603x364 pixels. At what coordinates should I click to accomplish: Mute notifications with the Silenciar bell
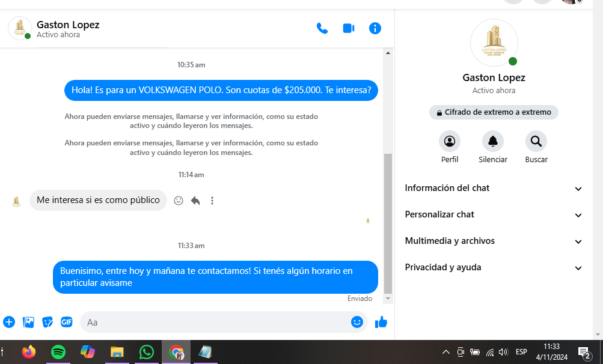[493, 142]
